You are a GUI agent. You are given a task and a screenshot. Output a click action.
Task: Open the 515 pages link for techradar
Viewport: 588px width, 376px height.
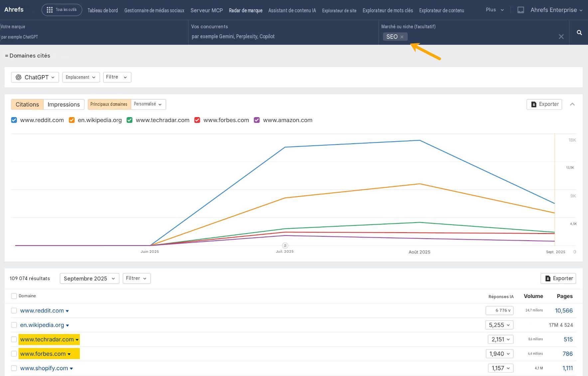tap(568, 339)
